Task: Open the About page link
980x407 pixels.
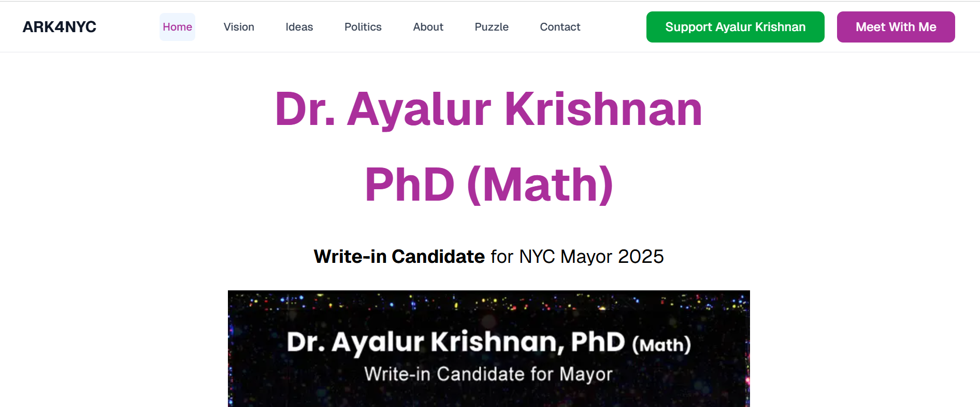Action: point(428,27)
